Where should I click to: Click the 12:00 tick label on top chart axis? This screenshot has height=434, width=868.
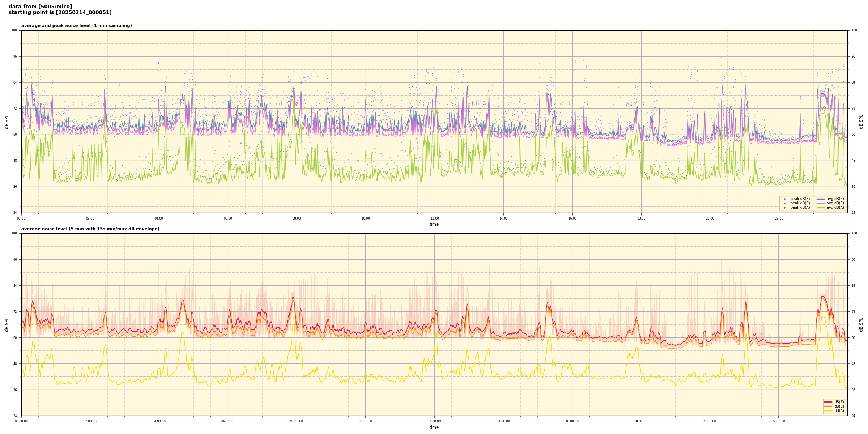434,218
